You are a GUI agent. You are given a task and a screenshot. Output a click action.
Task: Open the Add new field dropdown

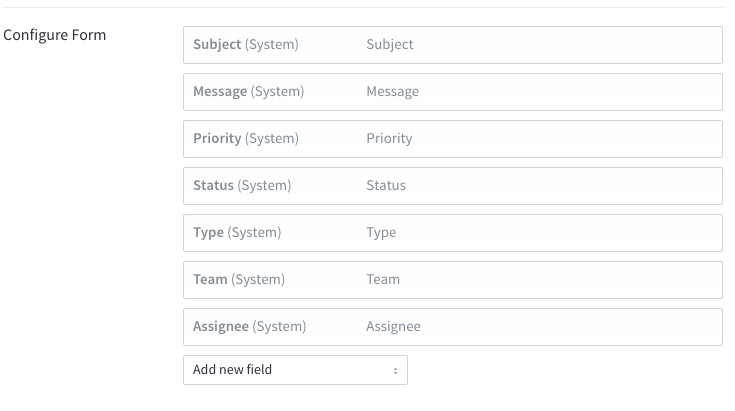point(295,370)
